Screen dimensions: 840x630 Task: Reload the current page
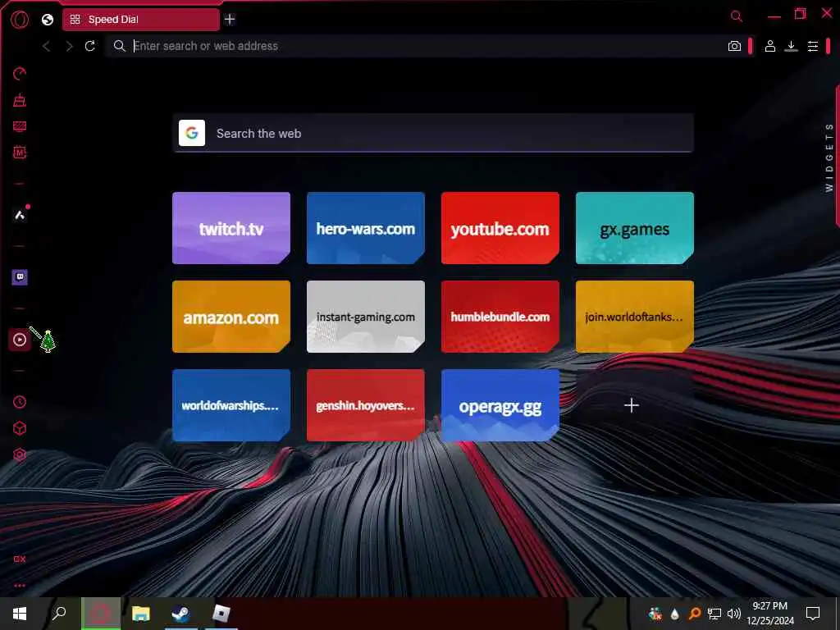(x=90, y=46)
